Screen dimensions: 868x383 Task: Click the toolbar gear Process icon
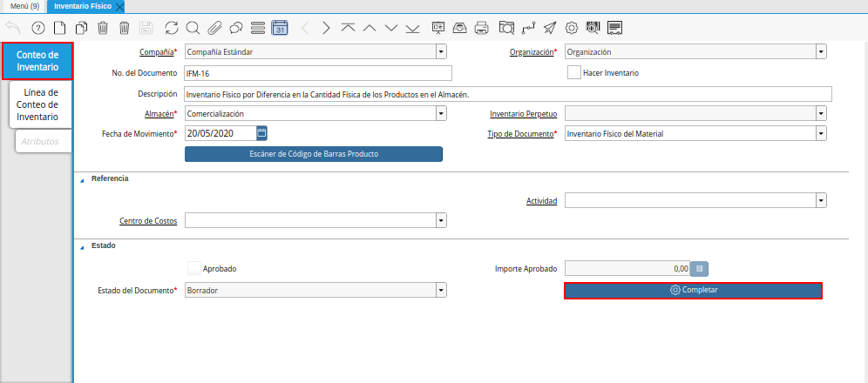pos(572,28)
